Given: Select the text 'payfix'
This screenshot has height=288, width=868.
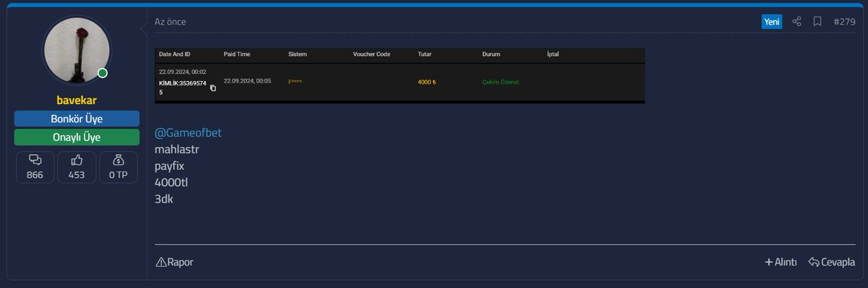Looking at the screenshot, I should tap(169, 166).
